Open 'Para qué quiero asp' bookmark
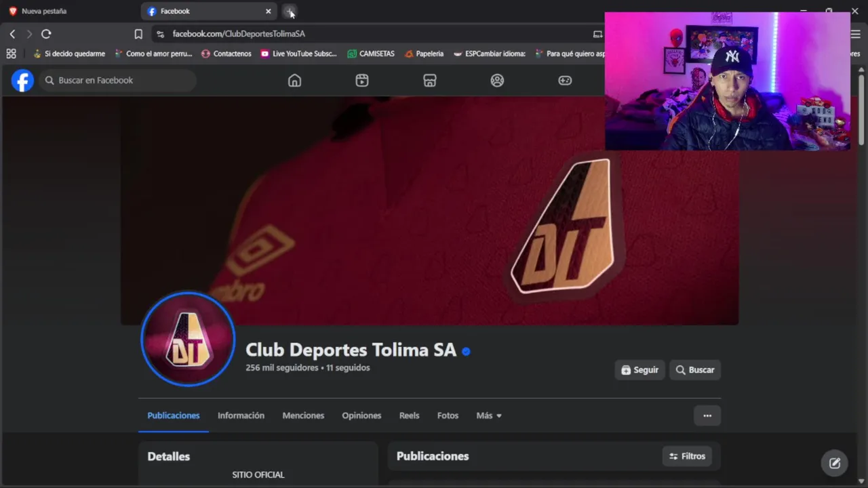This screenshot has width=868, height=488. (x=570, y=54)
